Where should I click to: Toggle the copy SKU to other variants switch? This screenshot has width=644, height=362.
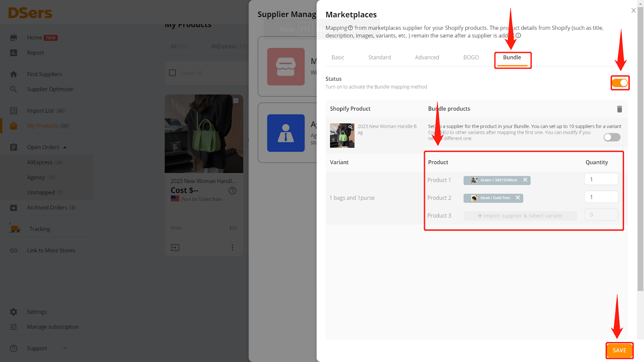click(x=612, y=137)
